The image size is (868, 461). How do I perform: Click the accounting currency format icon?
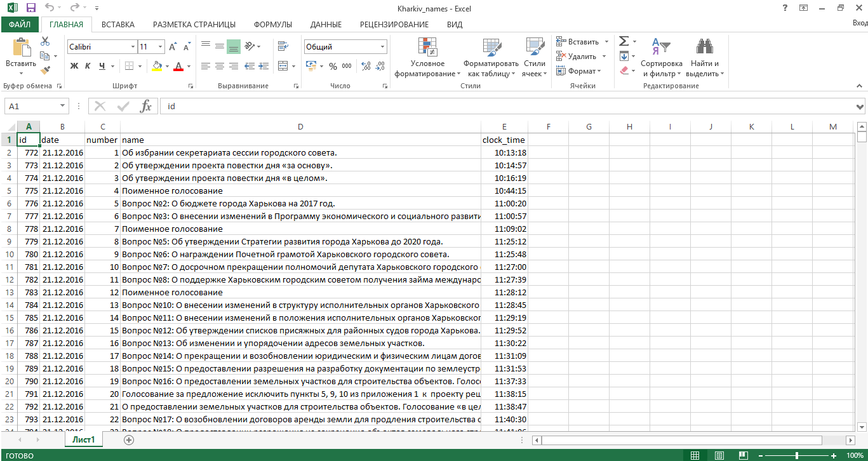point(311,66)
